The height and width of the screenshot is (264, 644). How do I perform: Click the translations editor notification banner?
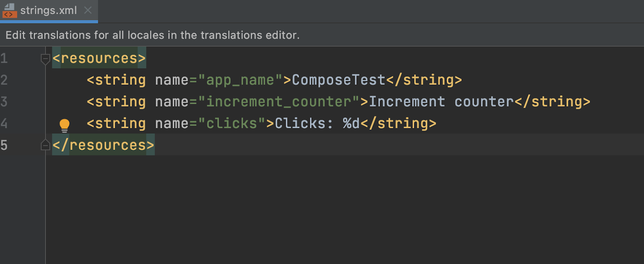click(322, 35)
